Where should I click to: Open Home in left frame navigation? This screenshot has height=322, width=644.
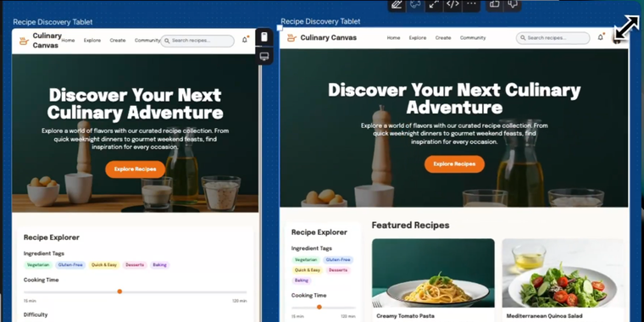[x=68, y=41]
